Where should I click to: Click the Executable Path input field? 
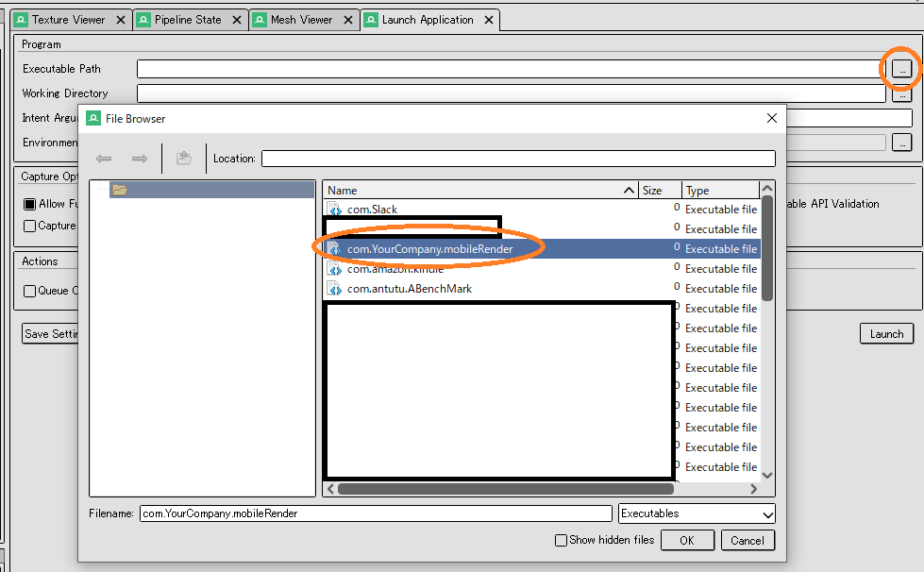[x=511, y=69]
